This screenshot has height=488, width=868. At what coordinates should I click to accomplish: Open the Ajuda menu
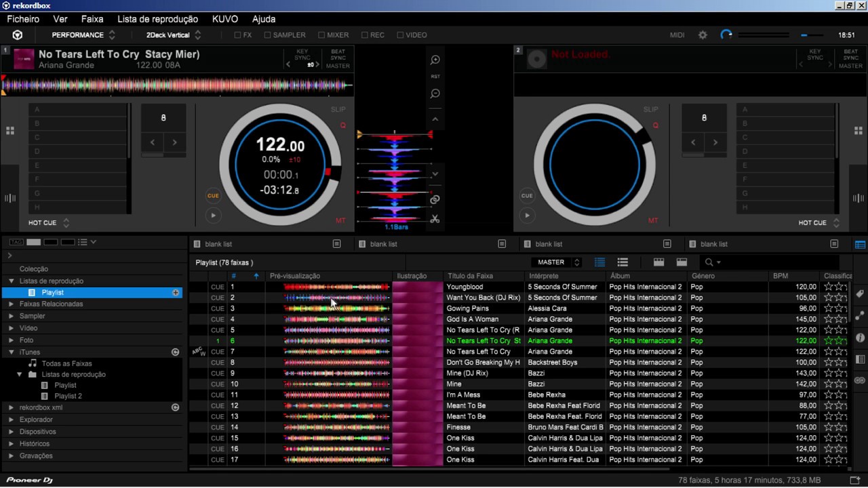click(x=264, y=19)
